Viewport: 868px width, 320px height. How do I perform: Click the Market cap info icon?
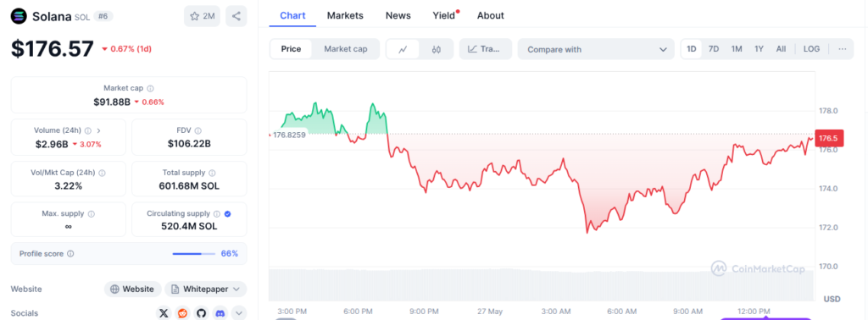[x=151, y=88]
